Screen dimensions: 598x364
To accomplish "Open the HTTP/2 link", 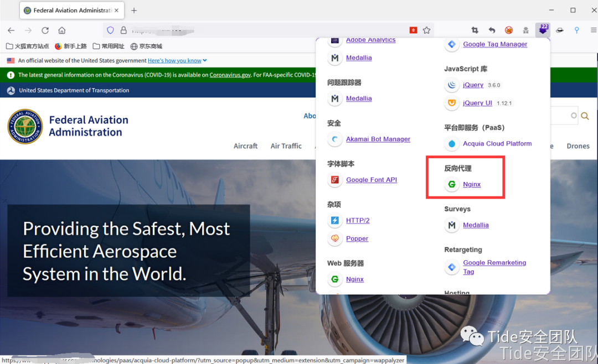I will pyautogui.click(x=358, y=220).
